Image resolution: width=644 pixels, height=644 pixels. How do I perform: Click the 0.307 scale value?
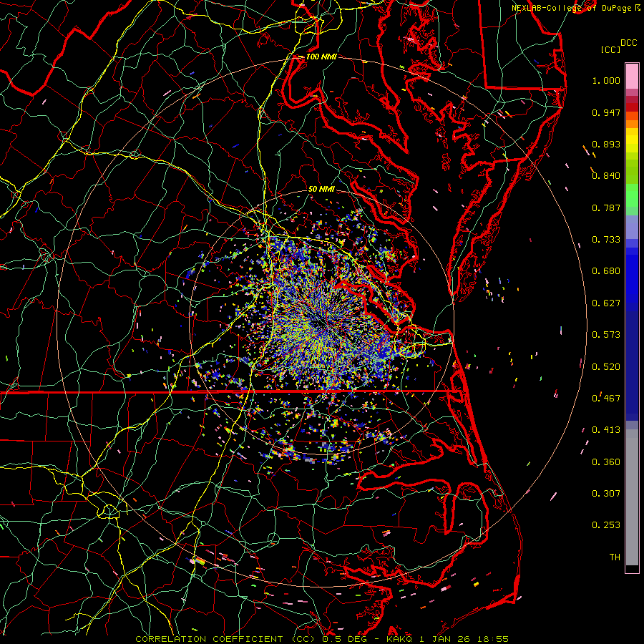point(606,494)
